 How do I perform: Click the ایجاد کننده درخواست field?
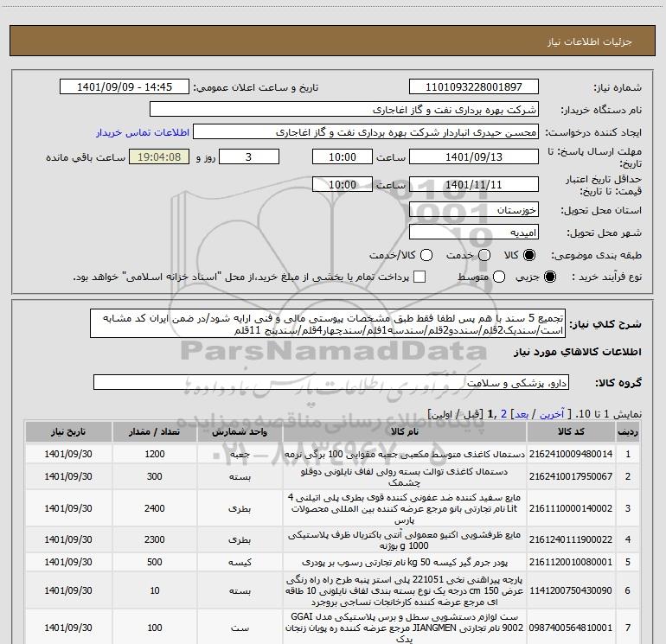(365, 132)
